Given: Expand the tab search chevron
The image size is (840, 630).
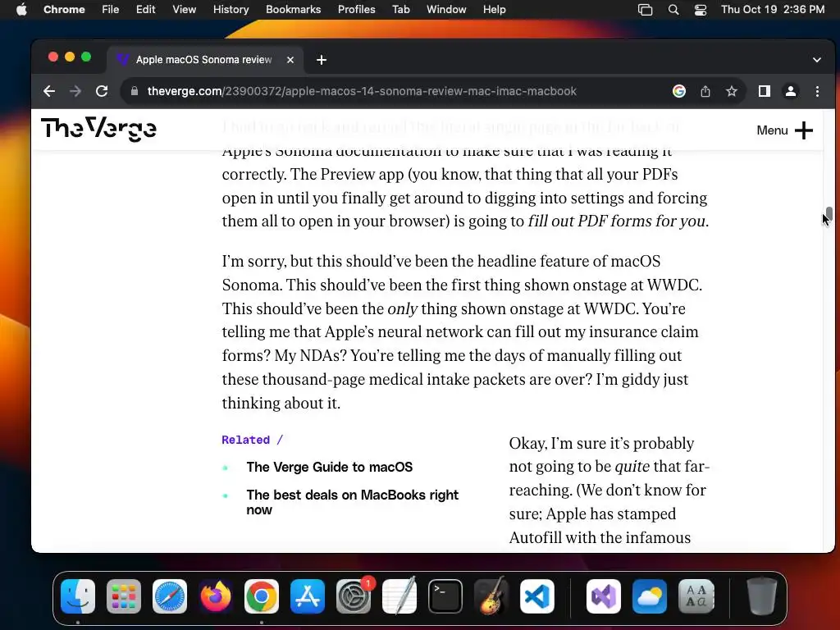Looking at the screenshot, I should 817,60.
